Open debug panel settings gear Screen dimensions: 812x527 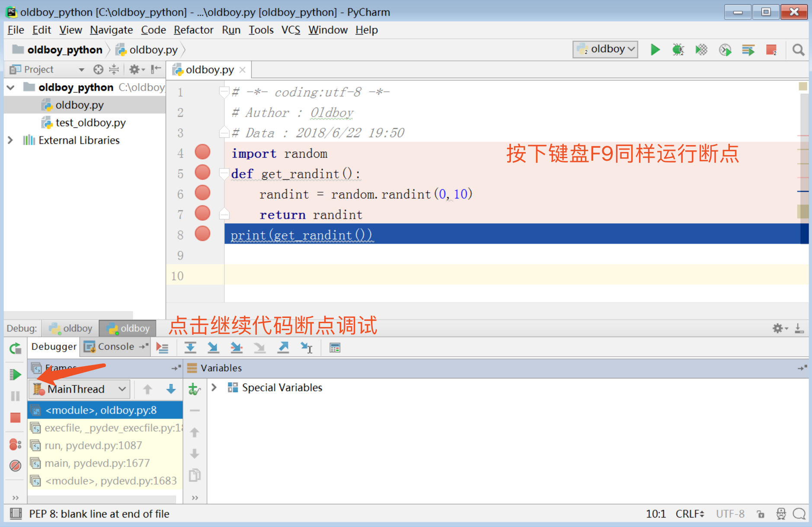pos(780,328)
